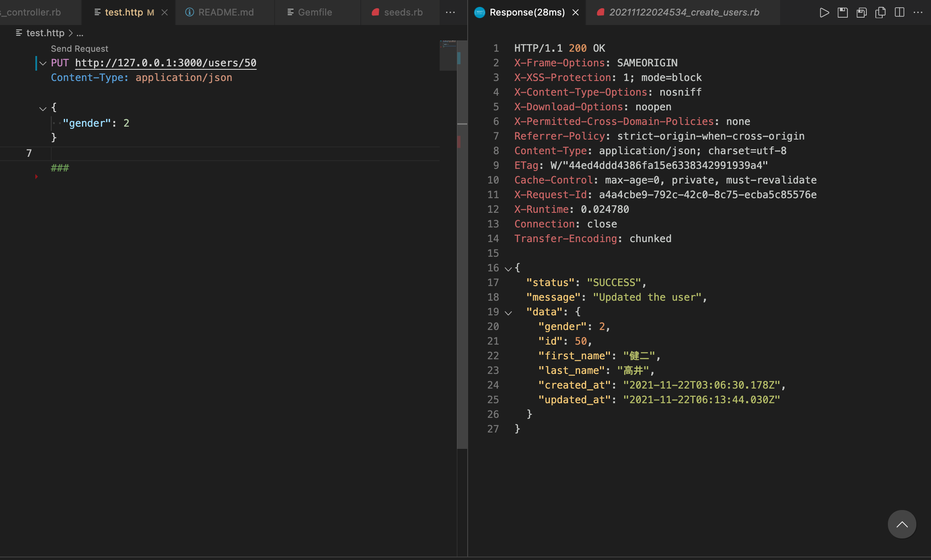
Task: Open the 20211122024534_create_users.rb tab
Action: click(684, 12)
